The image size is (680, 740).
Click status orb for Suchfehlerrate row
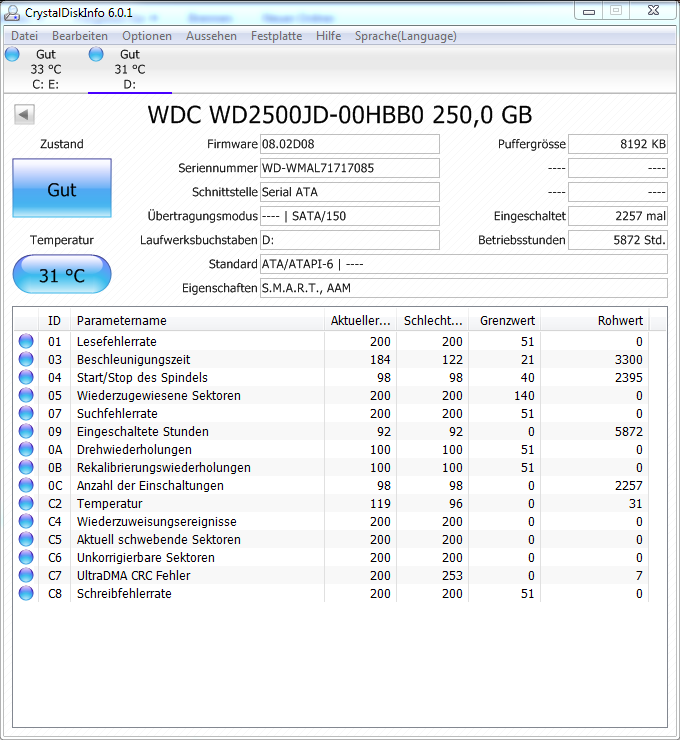[26, 412]
